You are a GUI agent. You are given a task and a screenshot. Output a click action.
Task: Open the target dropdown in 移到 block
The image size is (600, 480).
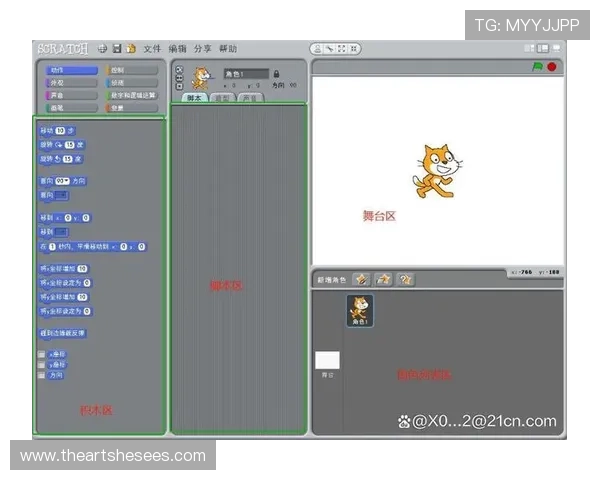62,231
